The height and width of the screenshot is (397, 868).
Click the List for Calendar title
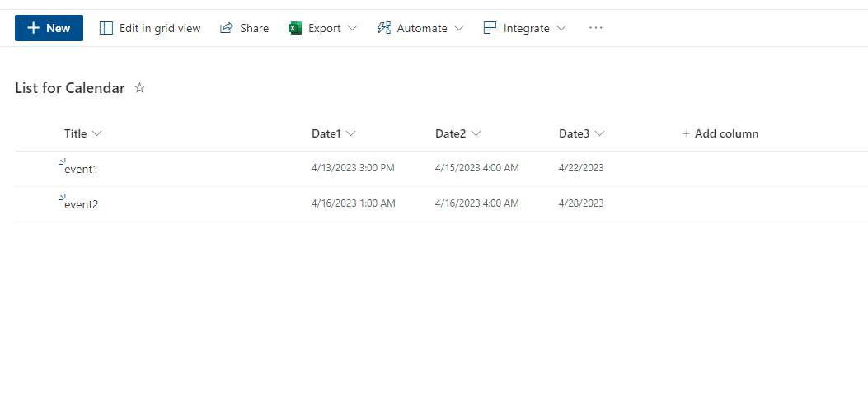click(70, 87)
